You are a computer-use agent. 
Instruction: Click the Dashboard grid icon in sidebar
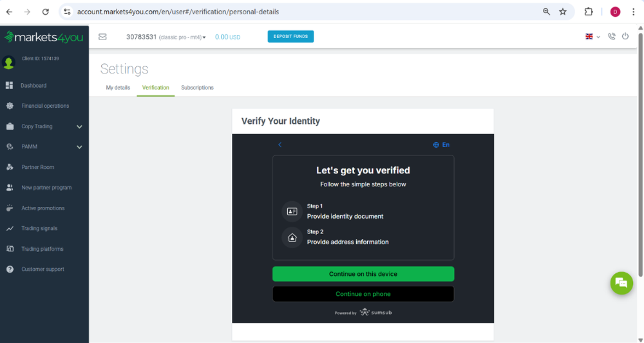click(10, 85)
